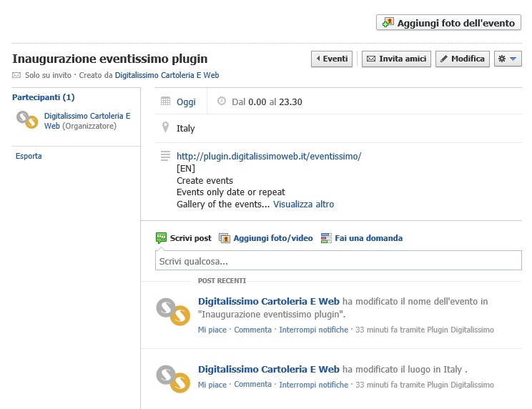Image resolution: width=532 pixels, height=409 pixels.
Task: Click the calendar icon beside Oggi
Action: coord(165,101)
